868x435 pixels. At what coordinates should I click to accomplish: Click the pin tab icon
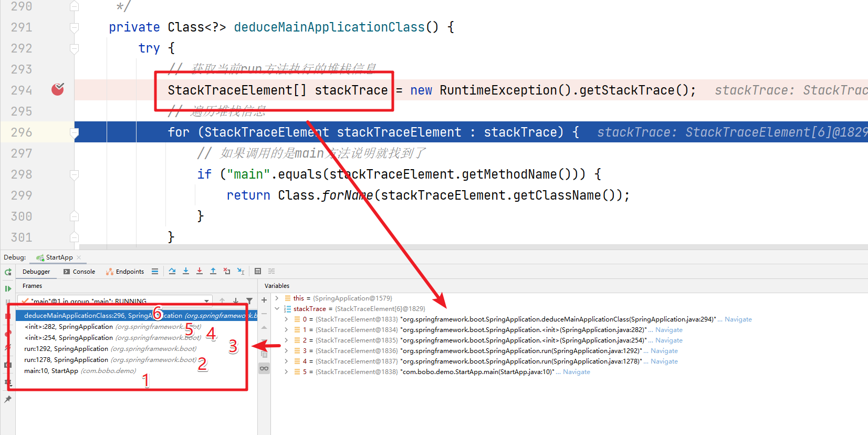pyautogui.click(x=8, y=400)
